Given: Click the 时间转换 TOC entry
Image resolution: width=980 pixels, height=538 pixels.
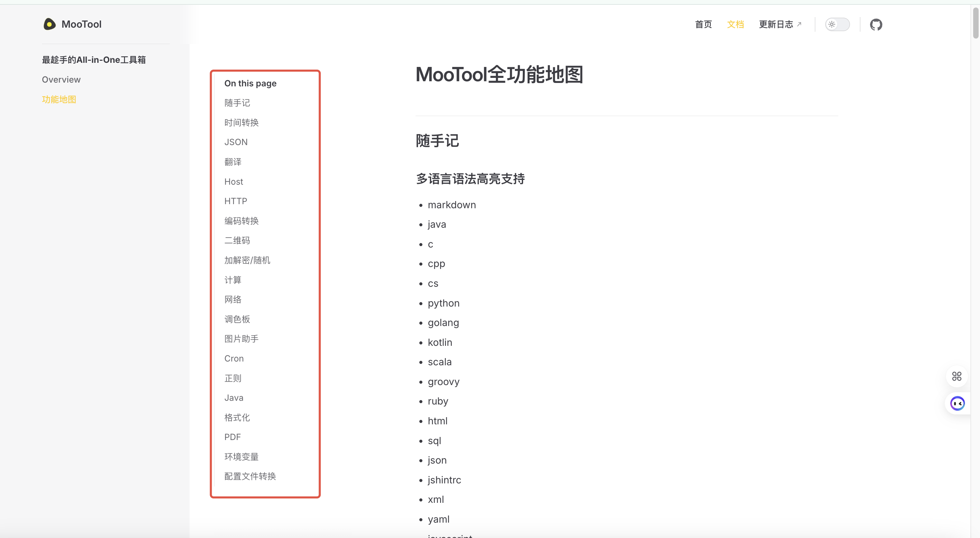Looking at the screenshot, I should tap(241, 122).
